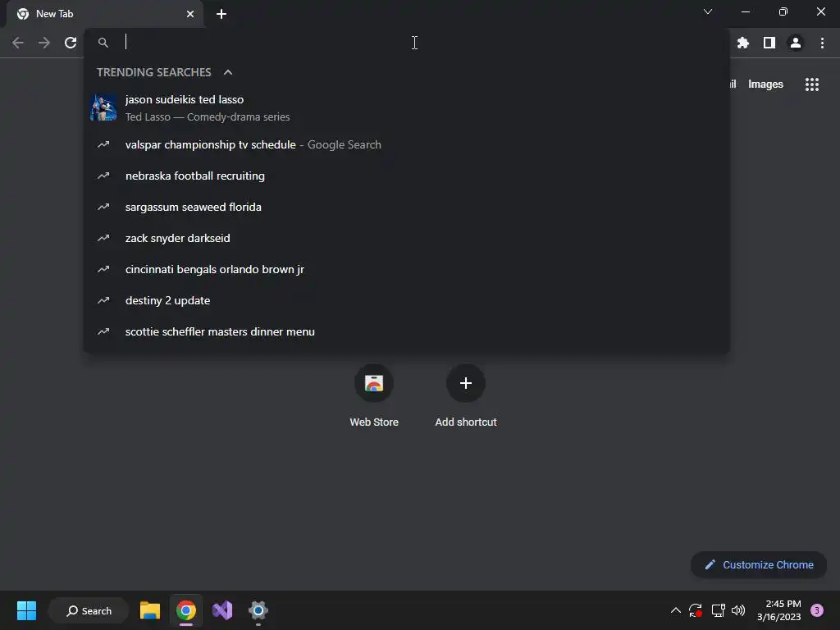Choose valspar championship tv schedule suggestion

tap(407, 144)
